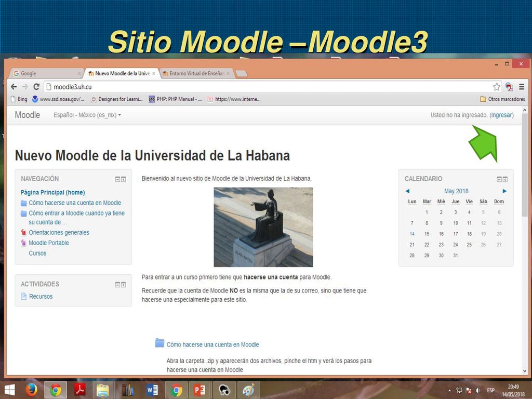Open Recursos in Actividades block

point(41,297)
